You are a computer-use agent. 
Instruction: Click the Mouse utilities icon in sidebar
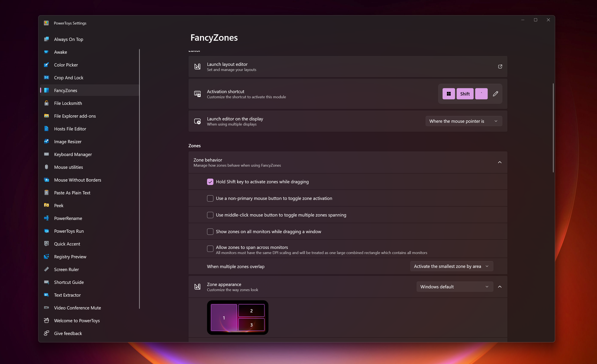pos(46,167)
